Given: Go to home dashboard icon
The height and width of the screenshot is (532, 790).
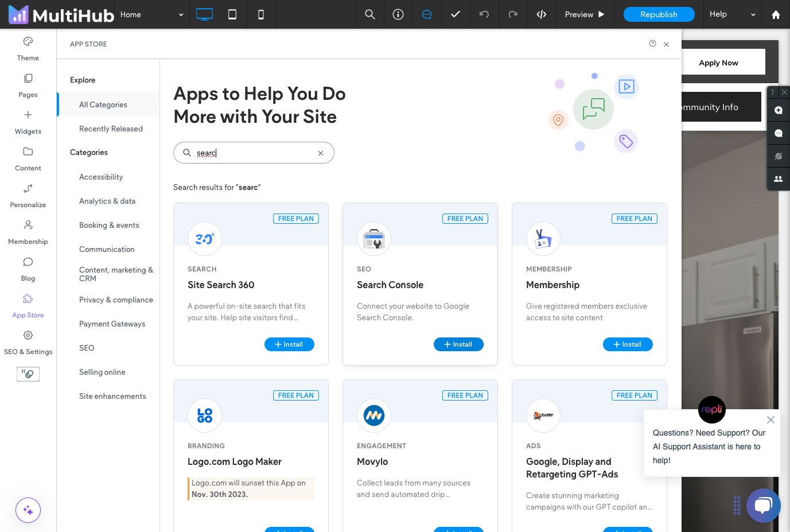Looking at the screenshot, I should (x=776, y=14).
